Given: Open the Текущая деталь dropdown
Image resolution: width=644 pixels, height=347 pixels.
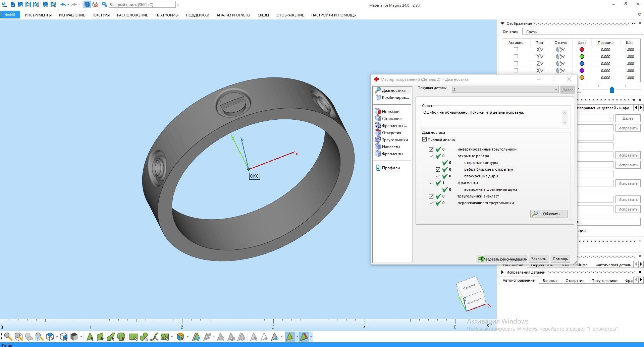Looking at the screenshot, I should 505,90.
